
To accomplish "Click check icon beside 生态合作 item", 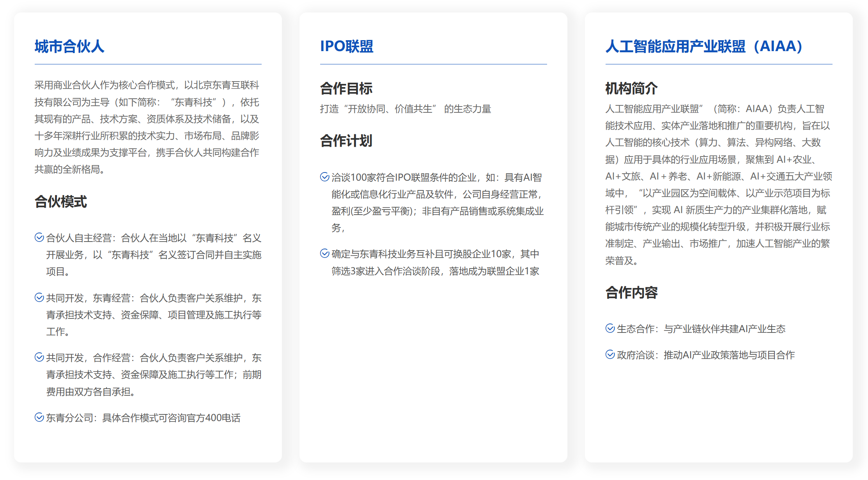I will 610,328.
